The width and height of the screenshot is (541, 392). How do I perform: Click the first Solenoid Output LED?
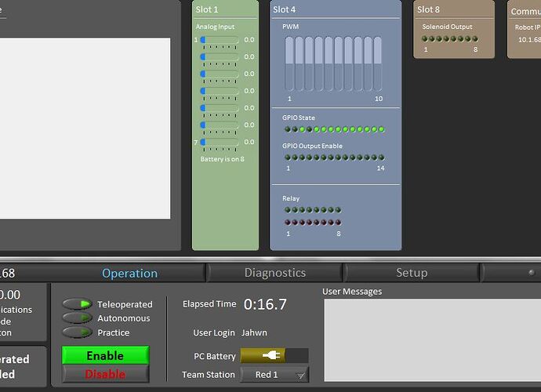click(x=425, y=38)
